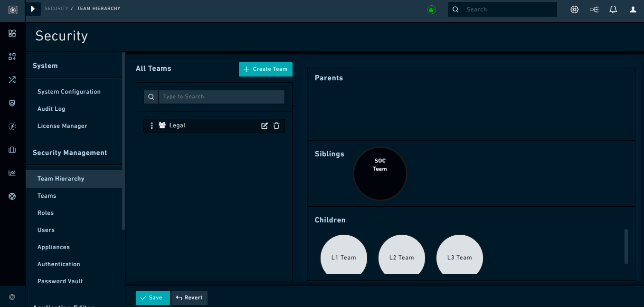Viewport: 644px width, 307px height.
Task: Click the Save button
Action: pos(152,298)
